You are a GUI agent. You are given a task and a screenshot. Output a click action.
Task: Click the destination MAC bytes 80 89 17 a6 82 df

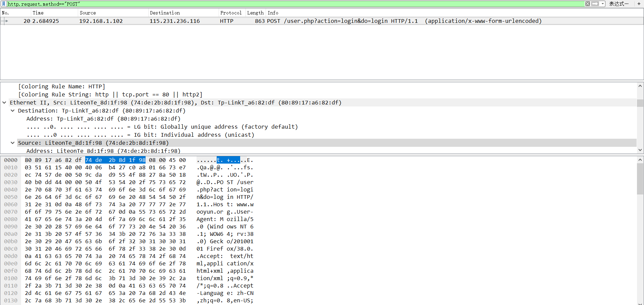pos(53,160)
